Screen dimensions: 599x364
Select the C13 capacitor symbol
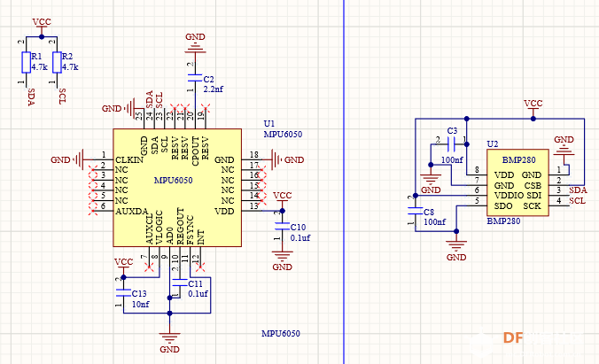(123, 293)
